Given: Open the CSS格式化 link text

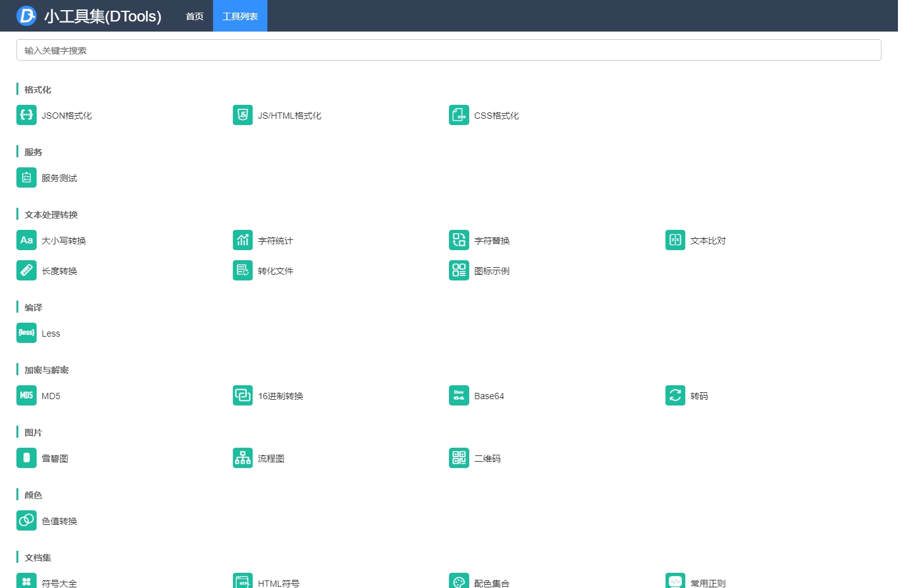Looking at the screenshot, I should (x=497, y=116).
